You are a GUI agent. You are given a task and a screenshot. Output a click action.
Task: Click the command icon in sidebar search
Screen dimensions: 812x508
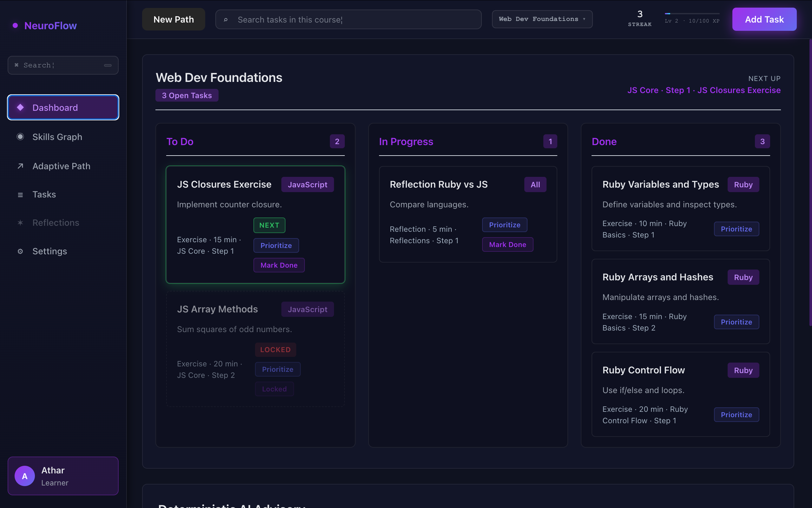[16, 65]
